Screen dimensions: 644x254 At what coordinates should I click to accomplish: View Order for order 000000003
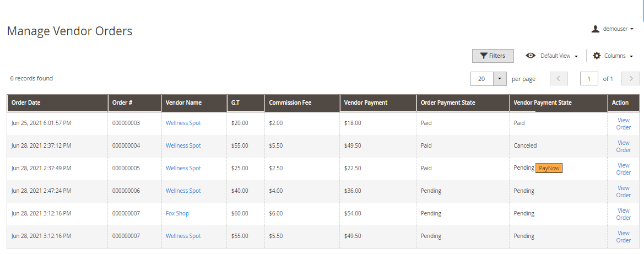tap(623, 123)
